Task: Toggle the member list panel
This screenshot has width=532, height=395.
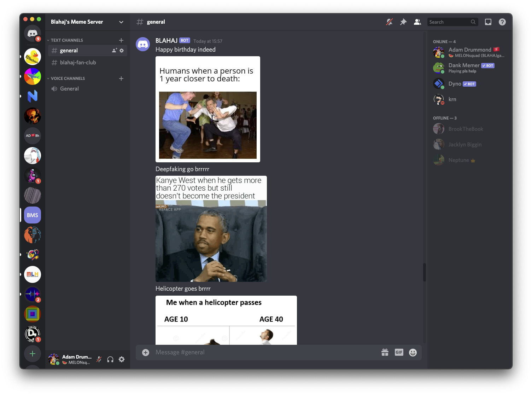Action: (417, 22)
